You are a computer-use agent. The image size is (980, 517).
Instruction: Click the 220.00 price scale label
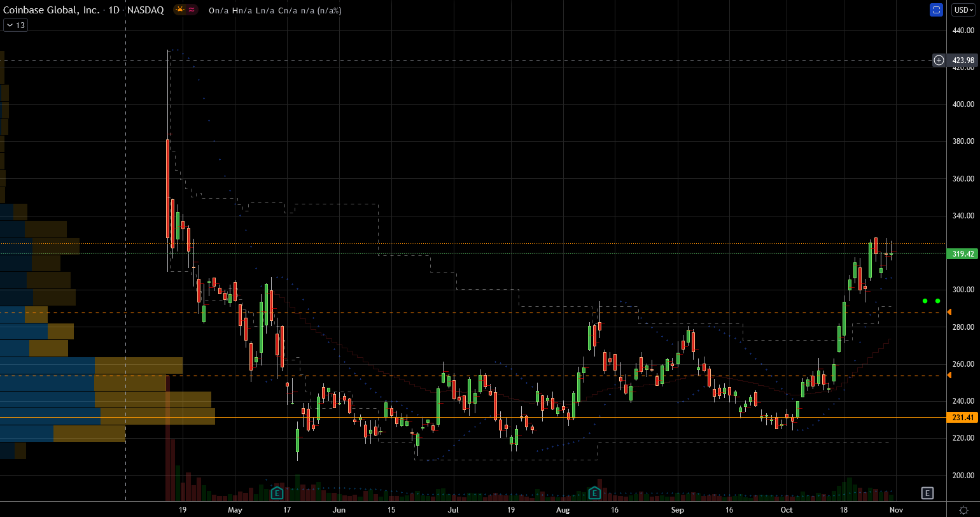[x=963, y=438]
